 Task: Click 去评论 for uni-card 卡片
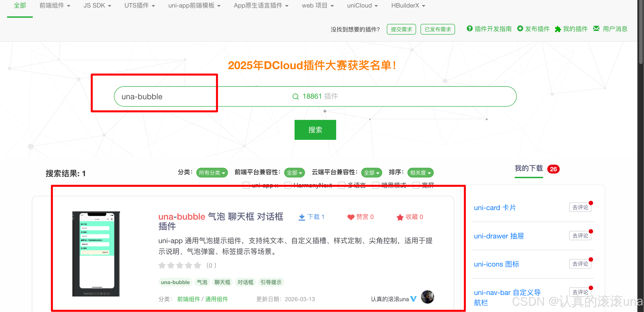[x=580, y=207]
